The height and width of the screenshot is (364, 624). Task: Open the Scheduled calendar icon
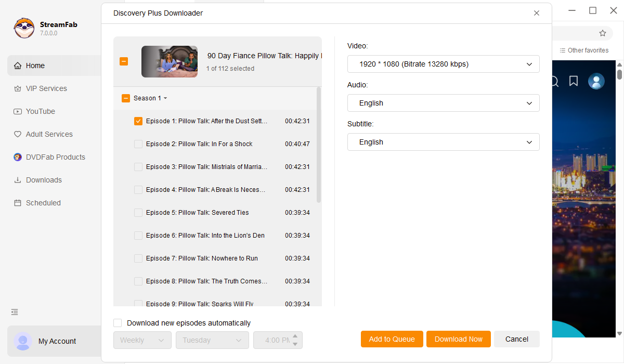pyautogui.click(x=17, y=203)
